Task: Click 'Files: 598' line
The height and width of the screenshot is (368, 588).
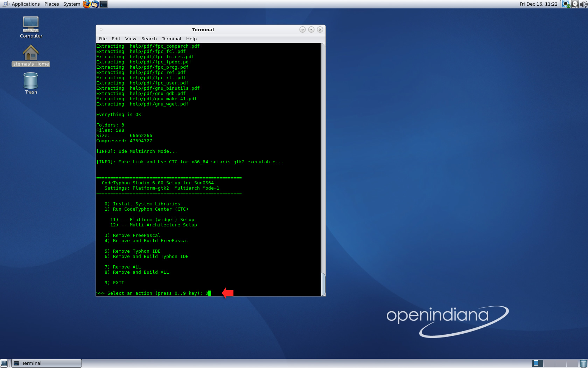Action: [x=110, y=130]
